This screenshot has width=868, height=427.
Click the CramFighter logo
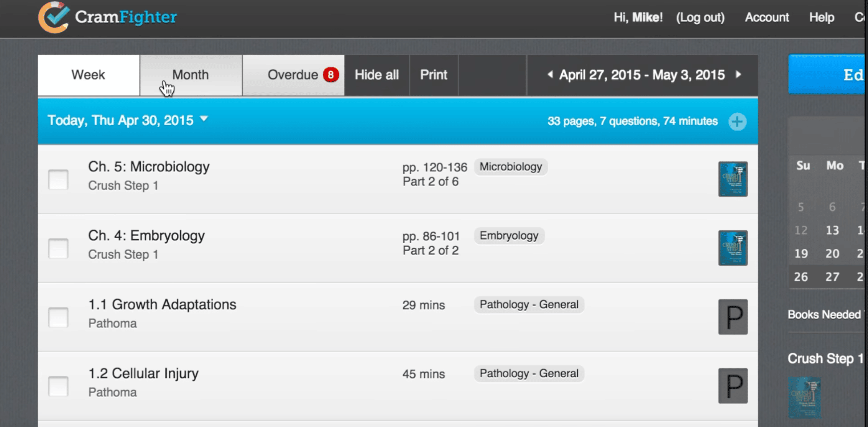pyautogui.click(x=107, y=17)
